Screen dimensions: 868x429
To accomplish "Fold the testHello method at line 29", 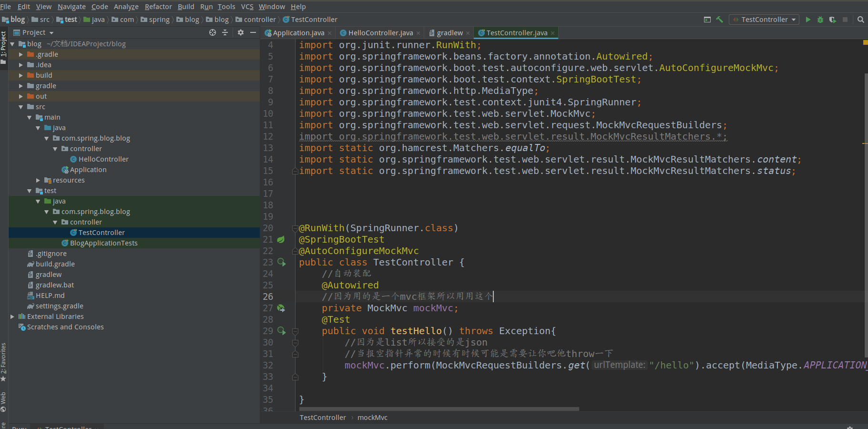I will click(295, 331).
